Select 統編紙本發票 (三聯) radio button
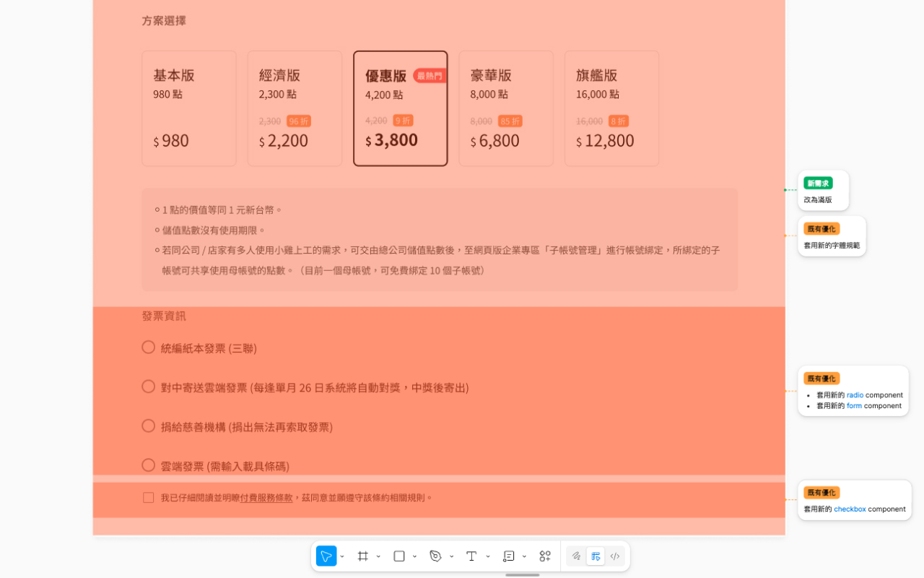This screenshot has height=578, width=924. 149,348
